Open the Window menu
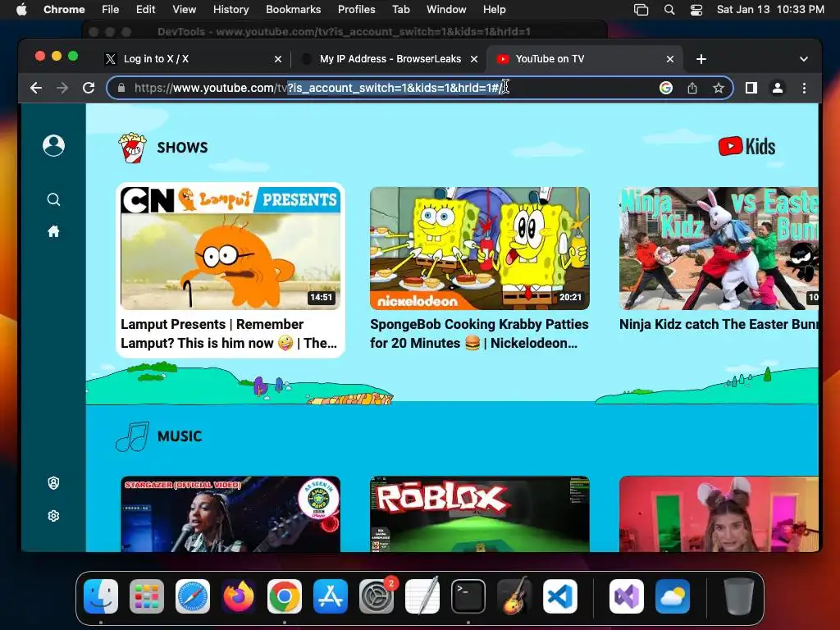Screen dimensions: 840x630 click(446, 10)
